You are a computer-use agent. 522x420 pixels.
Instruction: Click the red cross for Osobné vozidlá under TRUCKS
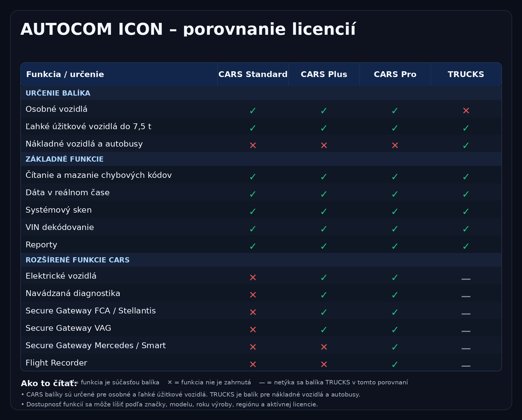(x=466, y=110)
